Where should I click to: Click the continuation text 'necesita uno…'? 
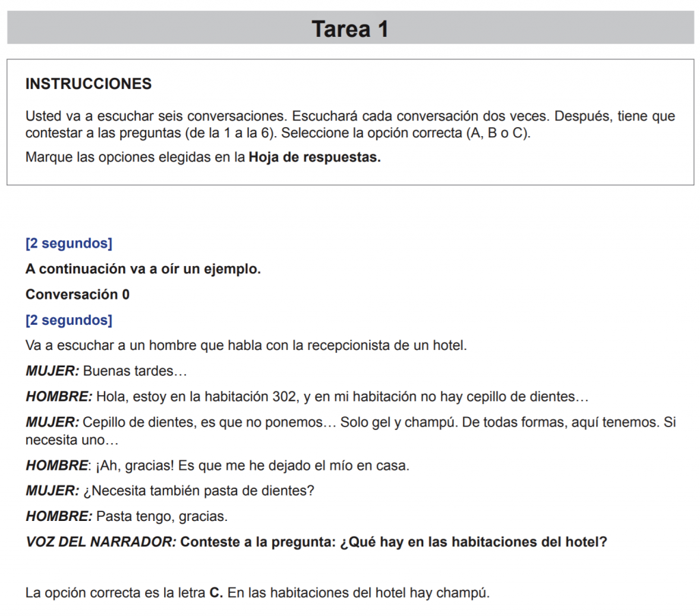(x=72, y=440)
